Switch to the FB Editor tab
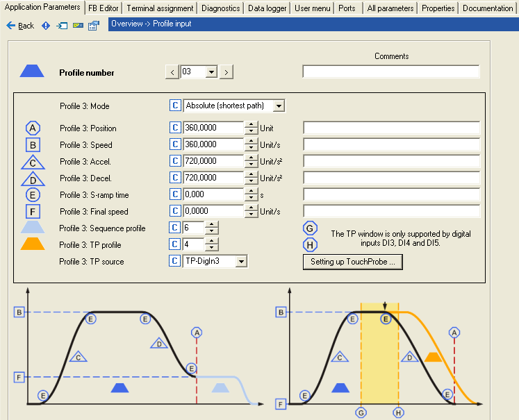Image resolution: width=519 pixels, height=420 pixels. (x=104, y=8)
